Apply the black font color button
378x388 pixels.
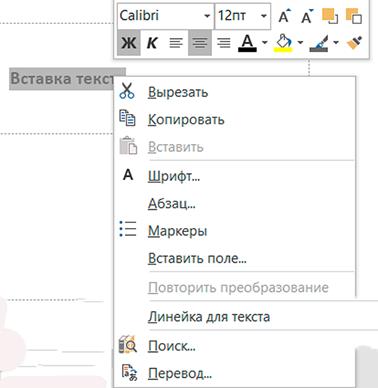click(x=247, y=43)
